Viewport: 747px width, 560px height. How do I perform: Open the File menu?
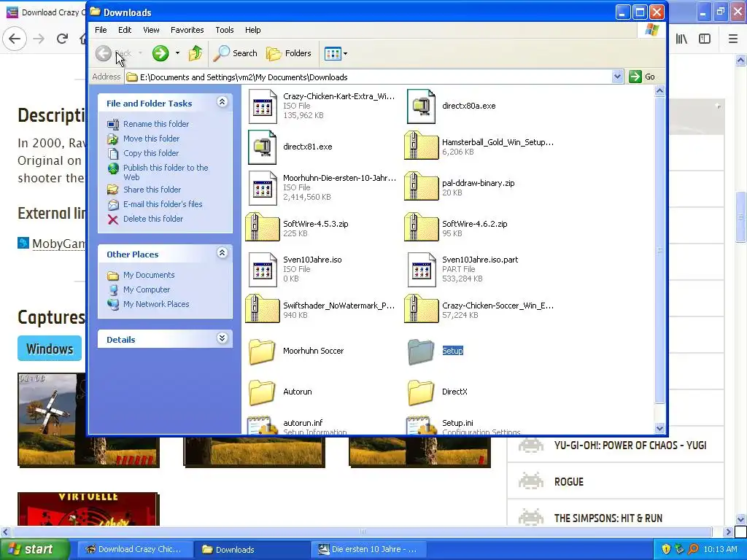pyautogui.click(x=101, y=30)
